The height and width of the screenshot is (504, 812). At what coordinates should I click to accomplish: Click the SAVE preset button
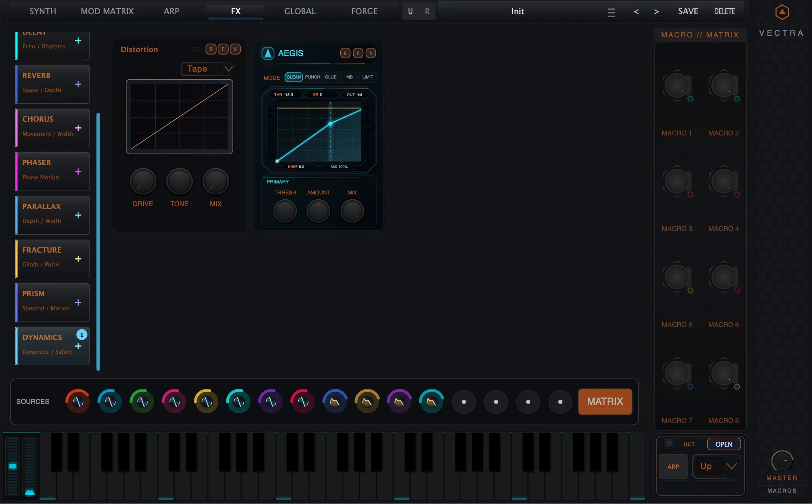[x=688, y=11]
